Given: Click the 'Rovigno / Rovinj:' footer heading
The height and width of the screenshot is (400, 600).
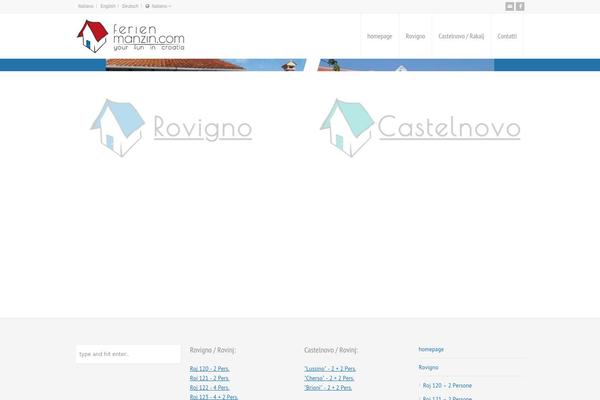Looking at the screenshot, I should tap(213, 350).
